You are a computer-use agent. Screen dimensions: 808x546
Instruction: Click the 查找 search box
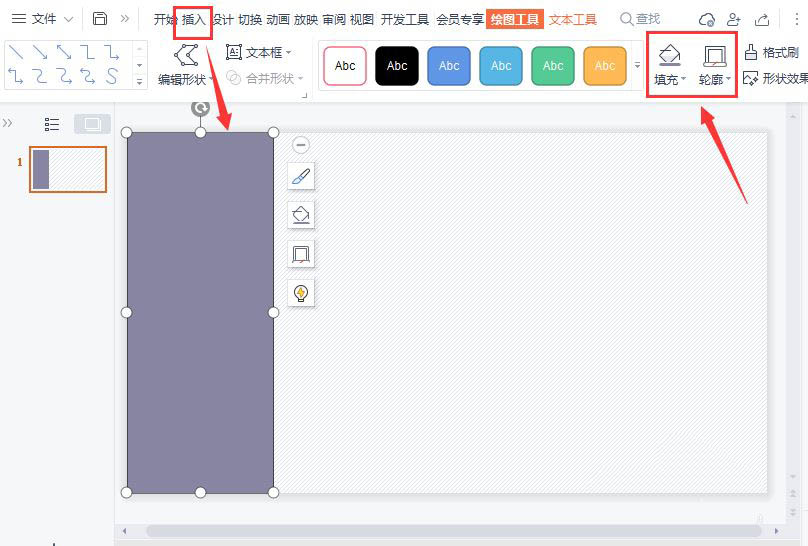coord(639,19)
